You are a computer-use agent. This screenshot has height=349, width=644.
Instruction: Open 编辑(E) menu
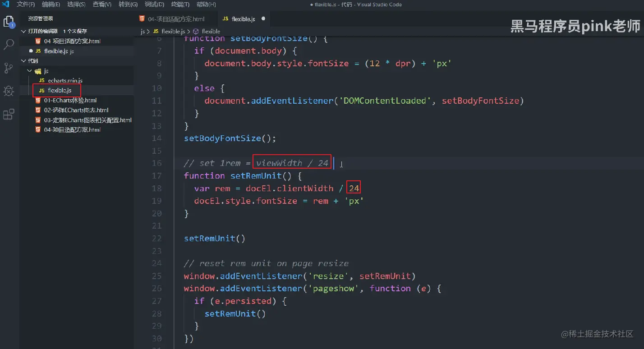click(51, 5)
